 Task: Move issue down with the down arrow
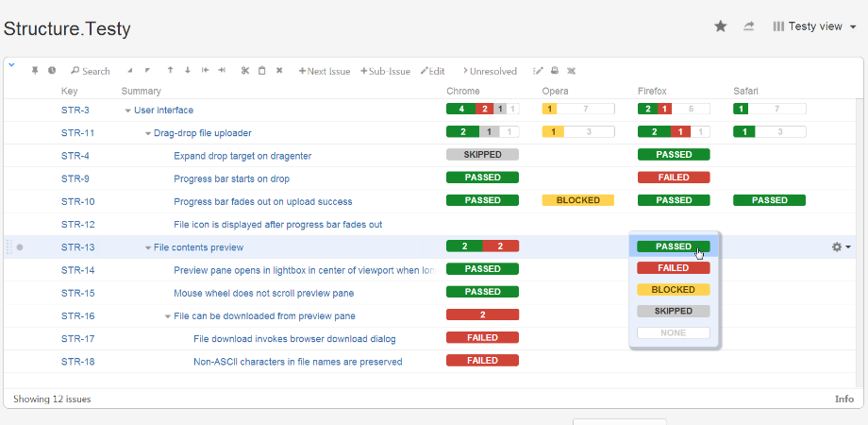point(188,71)
